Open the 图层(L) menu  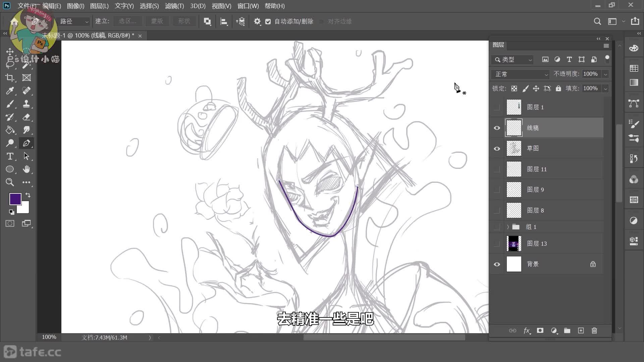click(x=99, y=6)
